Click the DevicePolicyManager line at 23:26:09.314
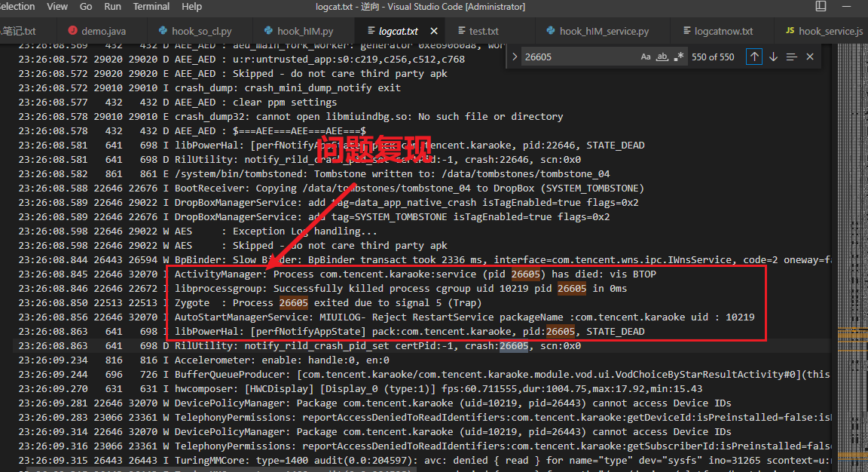This screenshot has height=472, width=868. (x=374, y=432)
